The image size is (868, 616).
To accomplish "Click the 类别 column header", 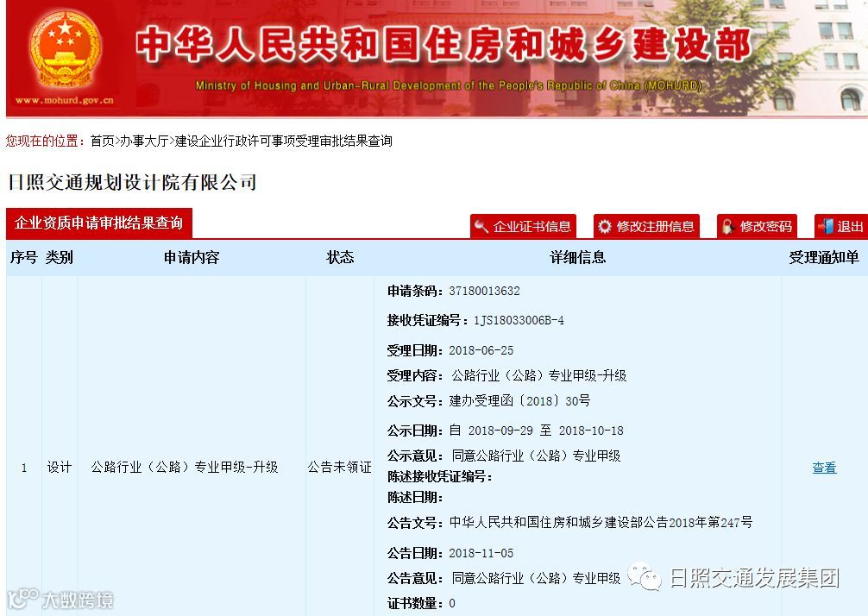I will pyautogui.click(x=60, y=257).
